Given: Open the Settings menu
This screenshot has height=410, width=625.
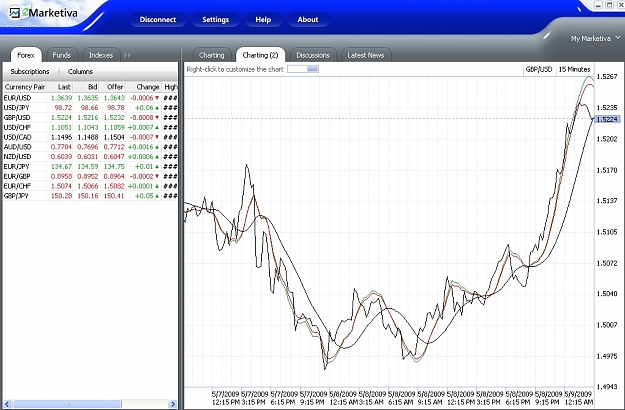Looking at the screenshot, I should (216, 20).
